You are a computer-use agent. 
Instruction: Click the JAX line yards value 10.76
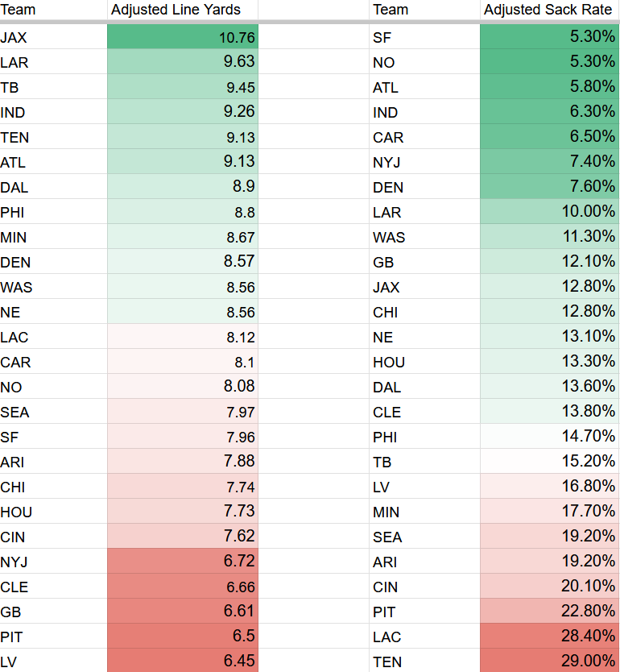[x=182, y=36]
